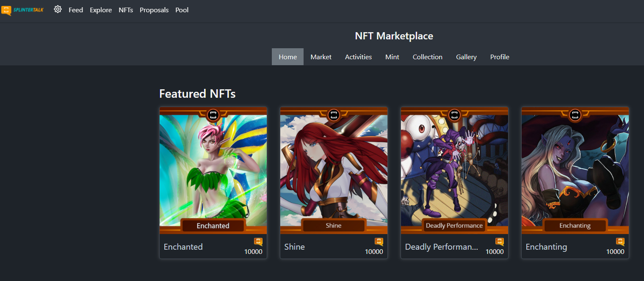Click the 10000 price on Deadly Performance card
Viewport: 644px width, 281px height.
click(x=495, y=252)
